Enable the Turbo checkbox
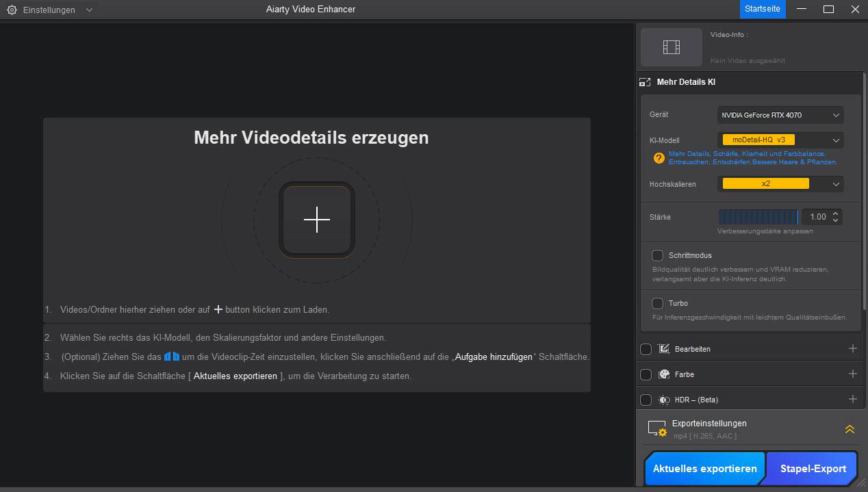The width and height of the screenshot is (868, 492). [657, 303]
